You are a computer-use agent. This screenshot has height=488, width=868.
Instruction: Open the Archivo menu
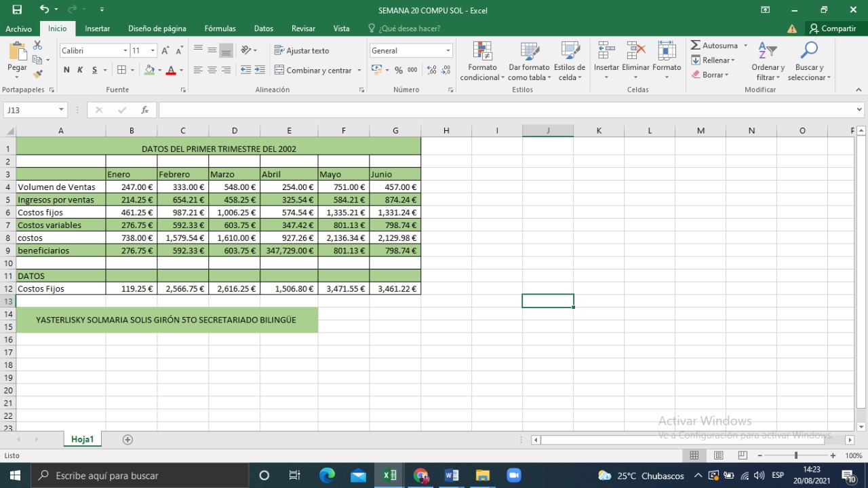point(18,29)
